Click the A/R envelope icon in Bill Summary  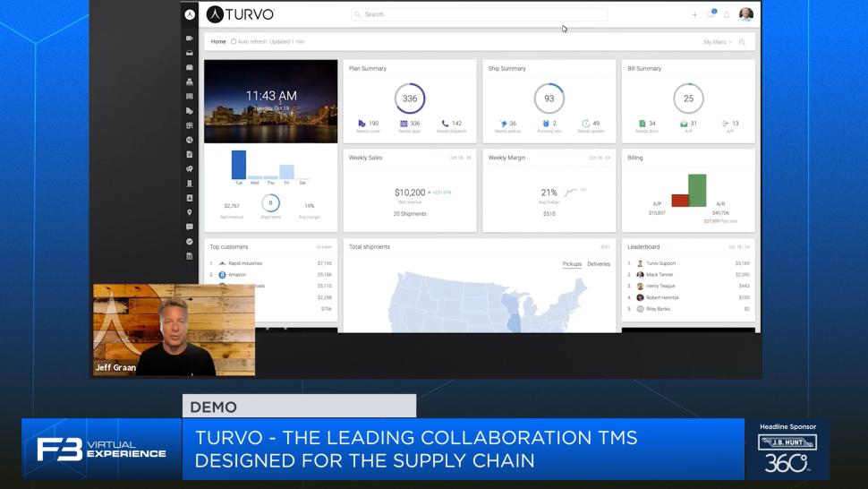(x=684, y=124)
